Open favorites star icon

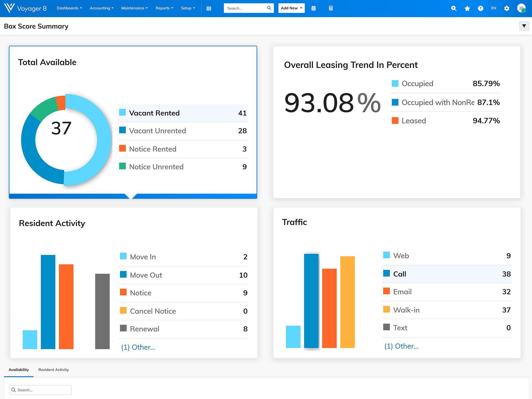tap(467, 8)
